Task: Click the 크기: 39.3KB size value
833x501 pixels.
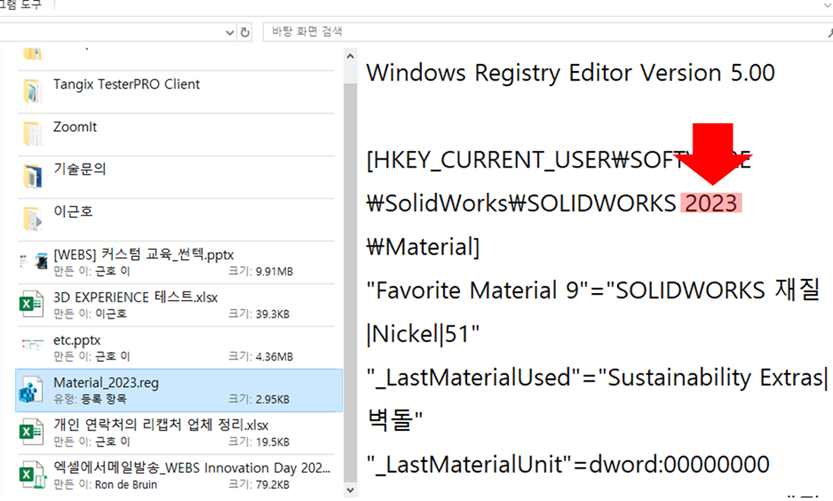Action: pyautogui.click(x=259, y=314)
